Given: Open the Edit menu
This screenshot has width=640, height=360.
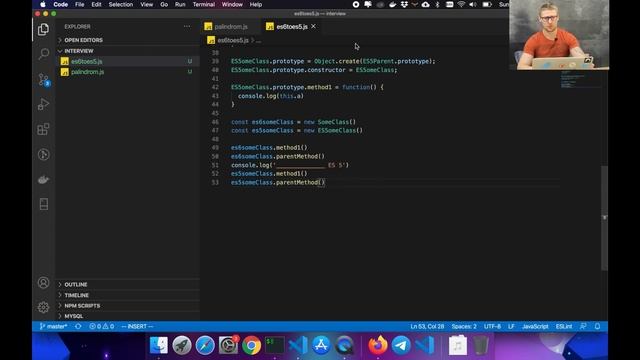Looking at the screenshot, I should 96,4.
